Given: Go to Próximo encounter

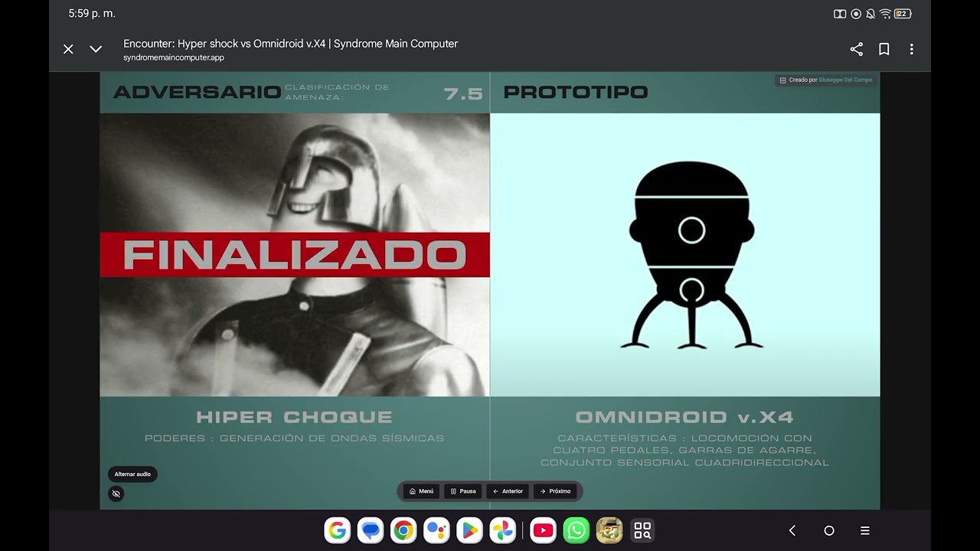Looking at the screenshot, I should point(555,491).
